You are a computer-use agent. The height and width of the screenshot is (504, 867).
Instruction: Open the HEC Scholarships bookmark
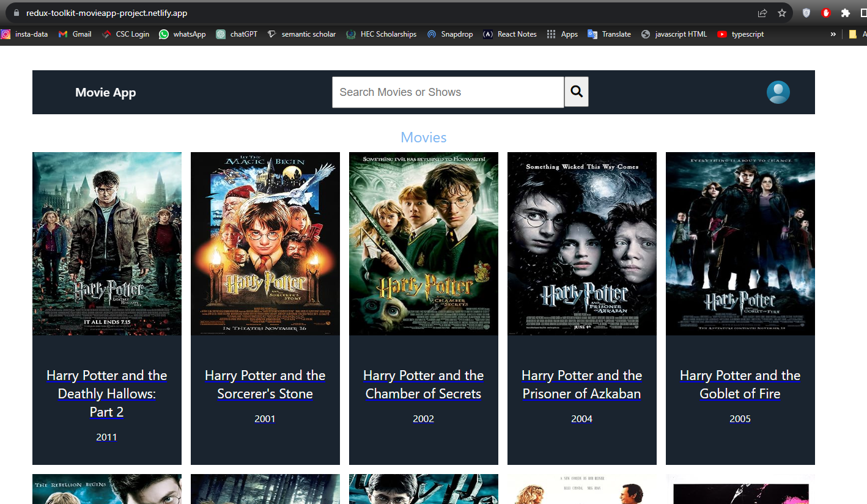point(381,34)
